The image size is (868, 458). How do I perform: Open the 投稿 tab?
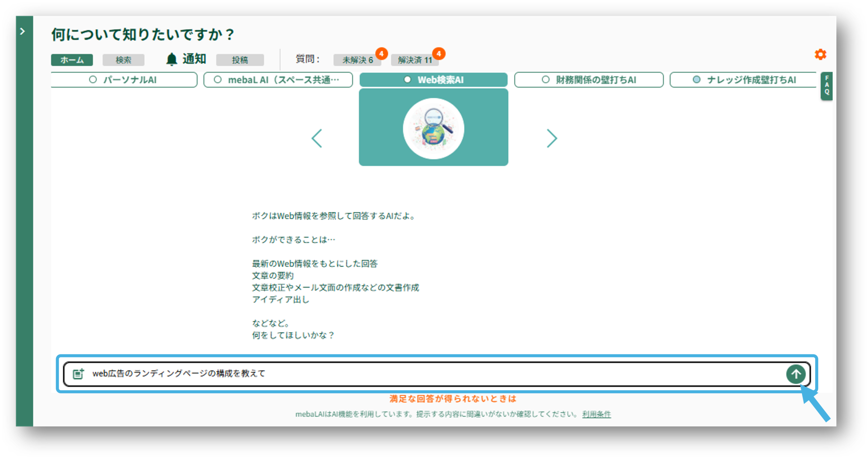click(240, 60)
